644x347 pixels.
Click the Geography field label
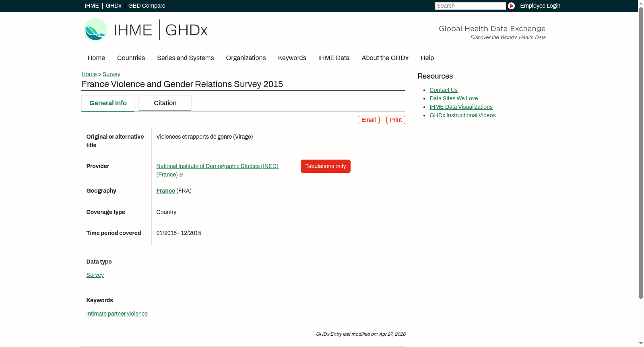coord(101,191)
